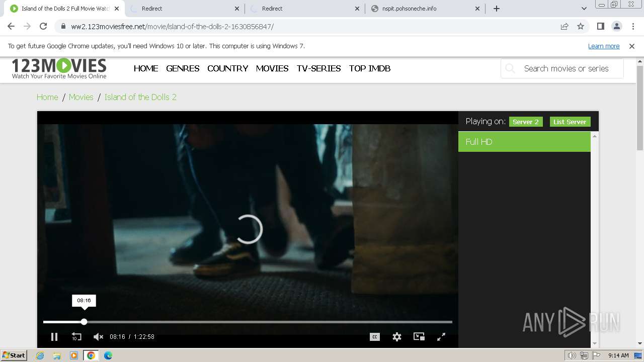Viewport: 644px width, 362px height.
Task: Close the Island of the Dolls tab
Action: tap(117, 9)
